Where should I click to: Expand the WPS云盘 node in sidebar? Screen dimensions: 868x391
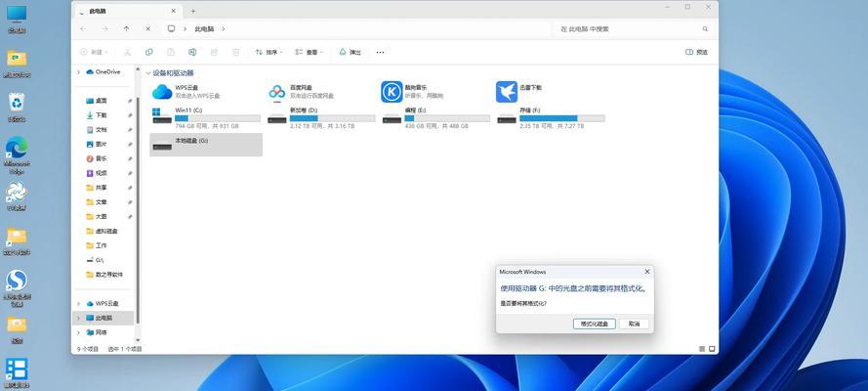[x=79, y=303]
